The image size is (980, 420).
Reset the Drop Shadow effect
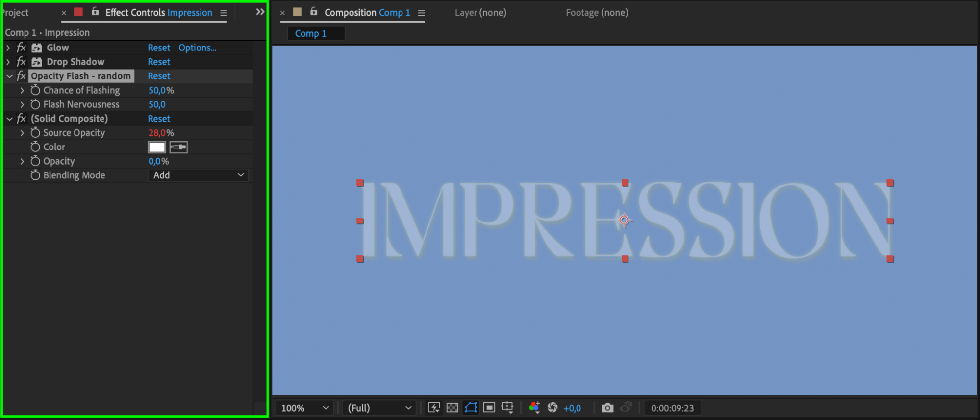(159, 62)
